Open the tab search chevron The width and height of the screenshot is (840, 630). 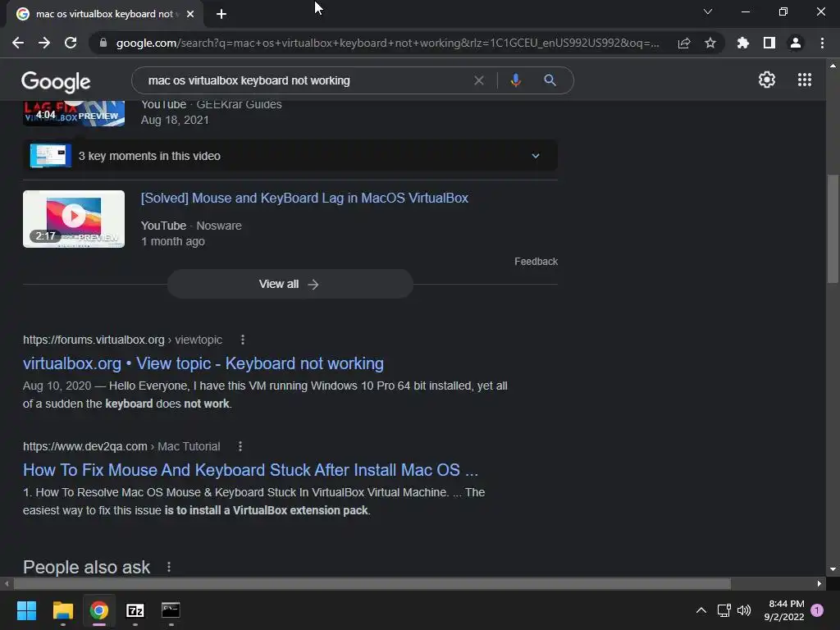click(x=708, y=11)
